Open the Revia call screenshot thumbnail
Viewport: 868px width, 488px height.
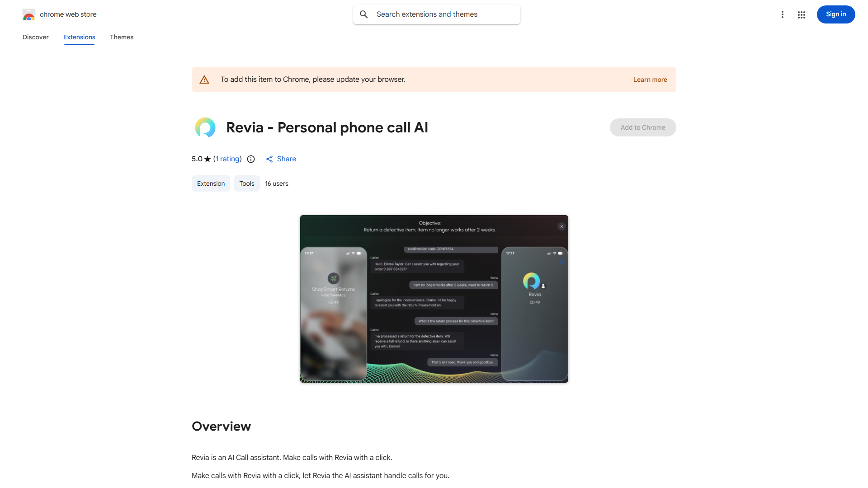(434, 299)
